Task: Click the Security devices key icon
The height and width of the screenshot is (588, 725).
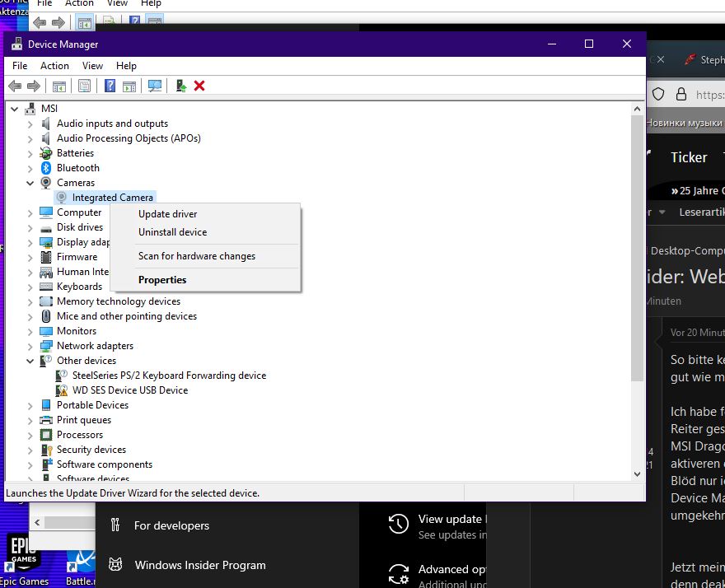Action: click(x=47, y=450)
